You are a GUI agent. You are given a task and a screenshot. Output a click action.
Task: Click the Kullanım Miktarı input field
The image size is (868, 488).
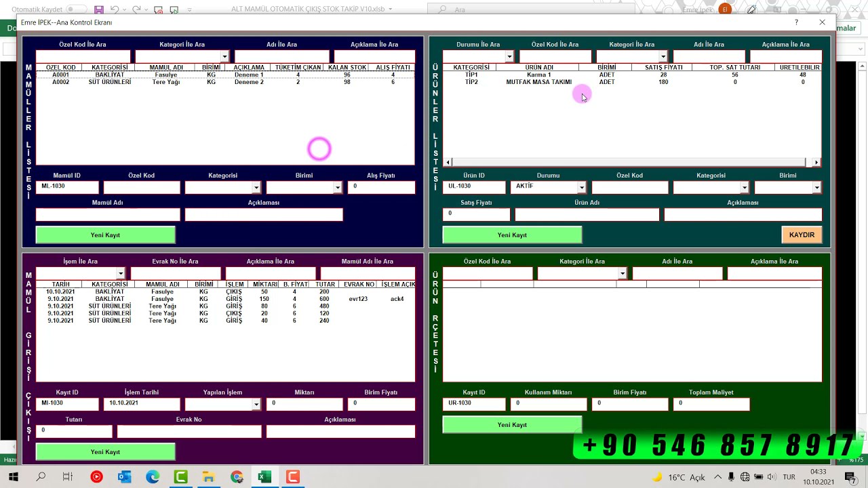tap(549, 405)
